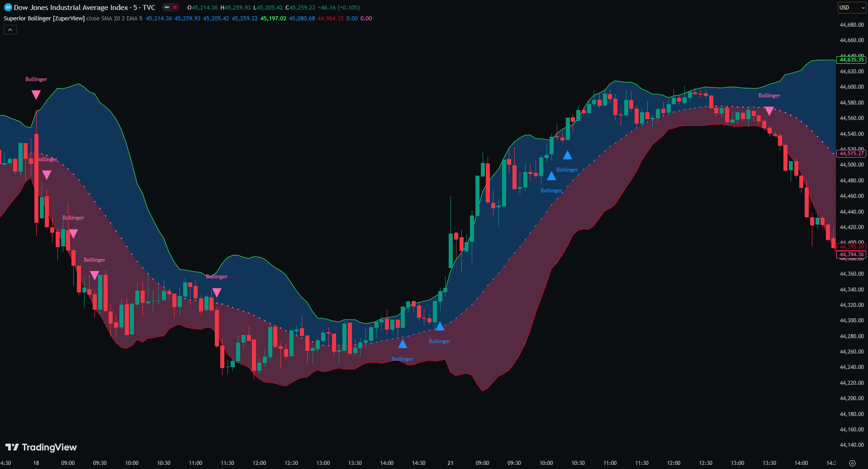
Task: Collapse the indicator legend with the up chevron
Action: coord(10,30)
